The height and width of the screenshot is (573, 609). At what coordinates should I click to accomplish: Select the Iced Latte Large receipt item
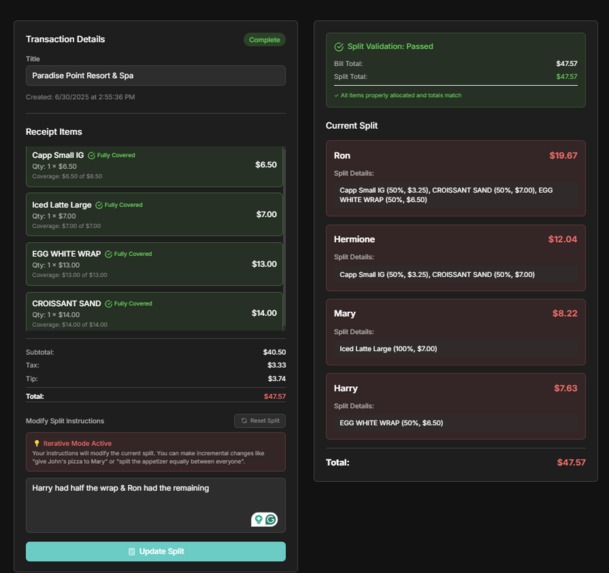tap(154, 214)
